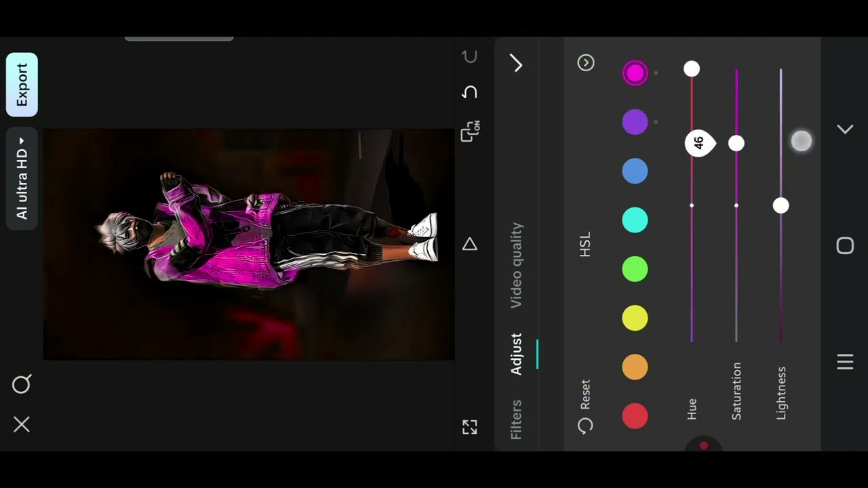Tap the arrow above Video quality tab
The width and height of the screenshot is (868, 488).
point(517,64)
